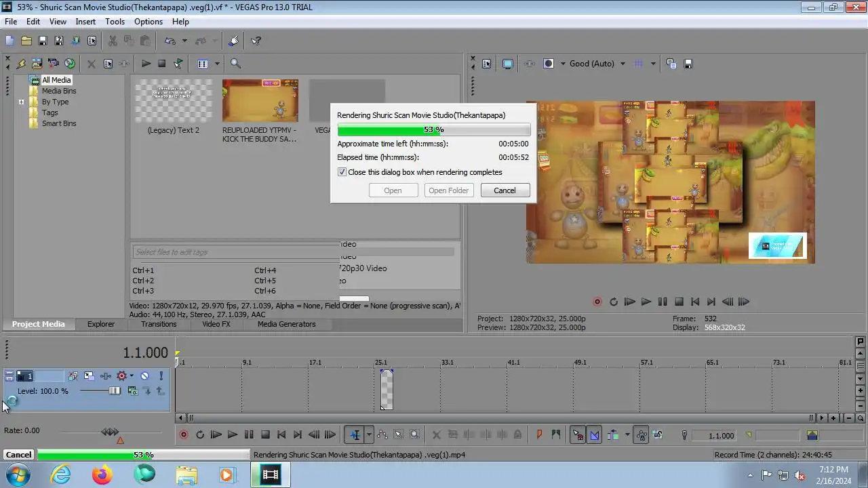Switch to Video FX tab
This screenshot has height=488, width=868.
[x=216, y=324]
